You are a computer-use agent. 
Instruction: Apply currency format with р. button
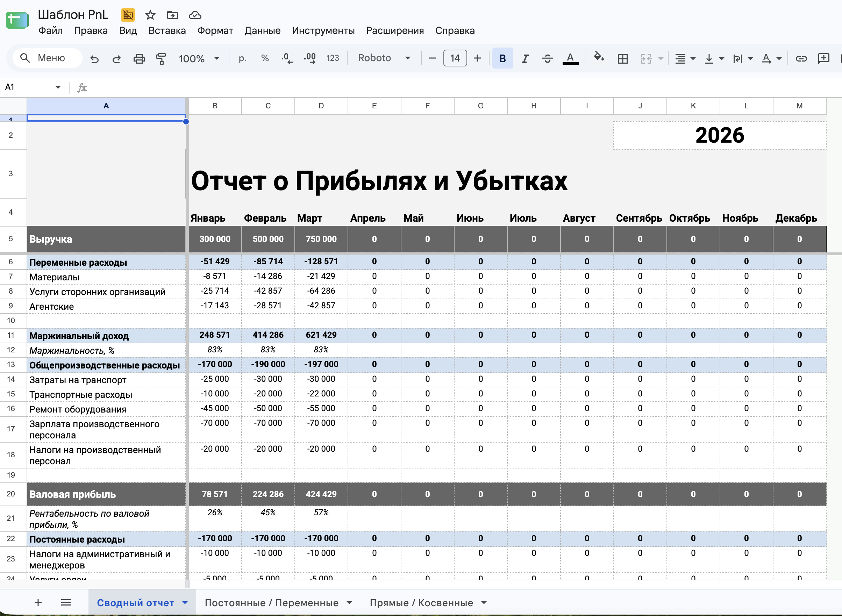click(242, 58)
